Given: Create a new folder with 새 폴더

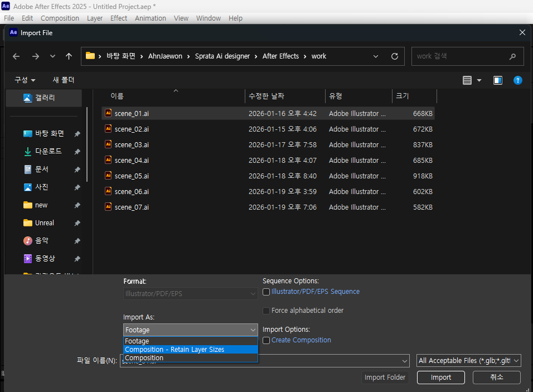Looking at the screenshot, I should [x=64, y=80].
